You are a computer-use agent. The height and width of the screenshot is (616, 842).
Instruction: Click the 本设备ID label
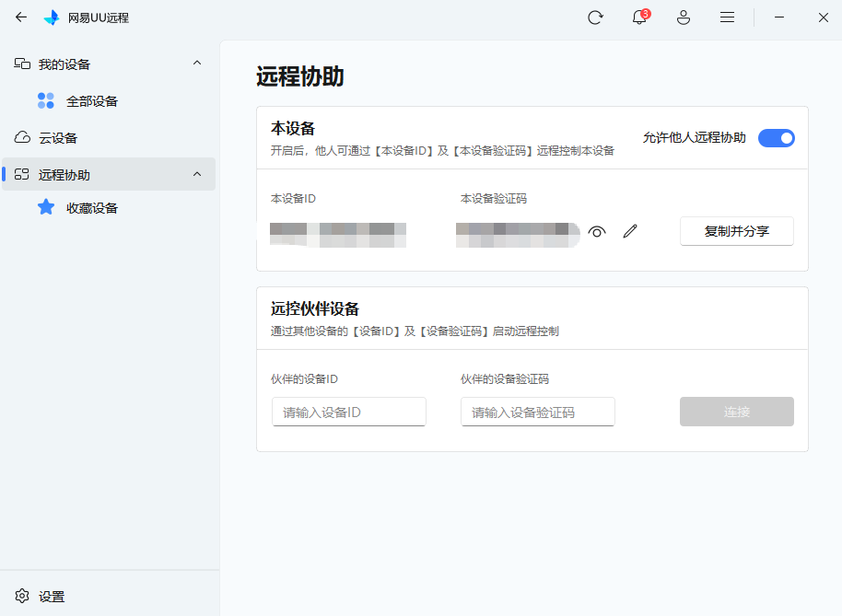[293, 199]
